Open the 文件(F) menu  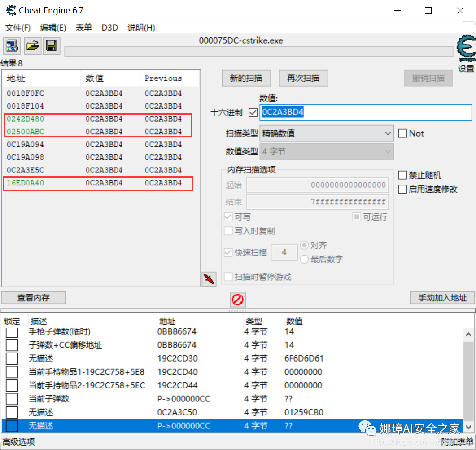pyautogui.click(x=18, y=28)
